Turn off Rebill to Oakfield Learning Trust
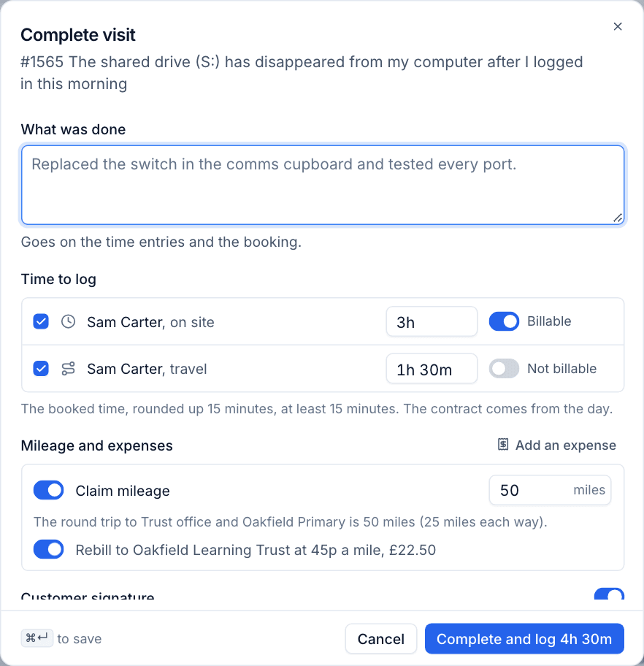The height and width of the screenshot is (666, 644). (x=48, y=549)
